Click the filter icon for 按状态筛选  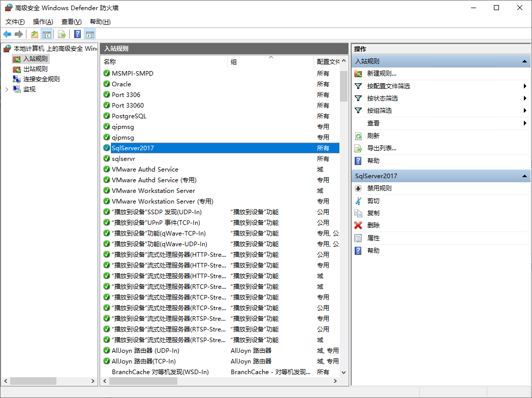point(358,98)
